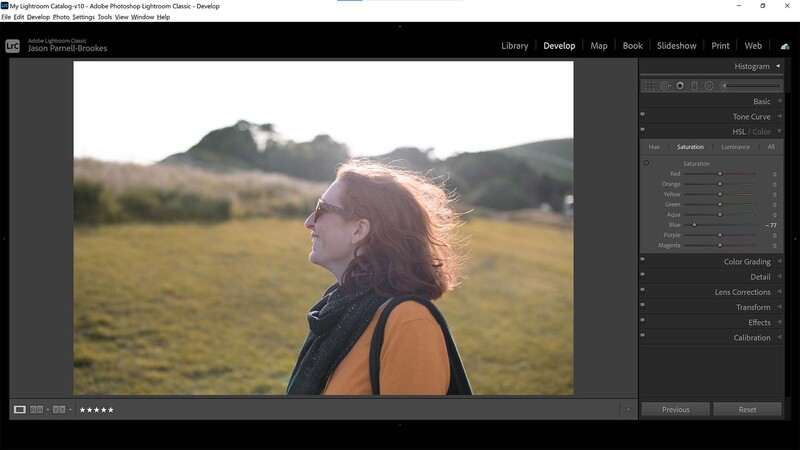Open toolbar content dropdown arrow
800x450 pixels.
[x=628, y=410]
